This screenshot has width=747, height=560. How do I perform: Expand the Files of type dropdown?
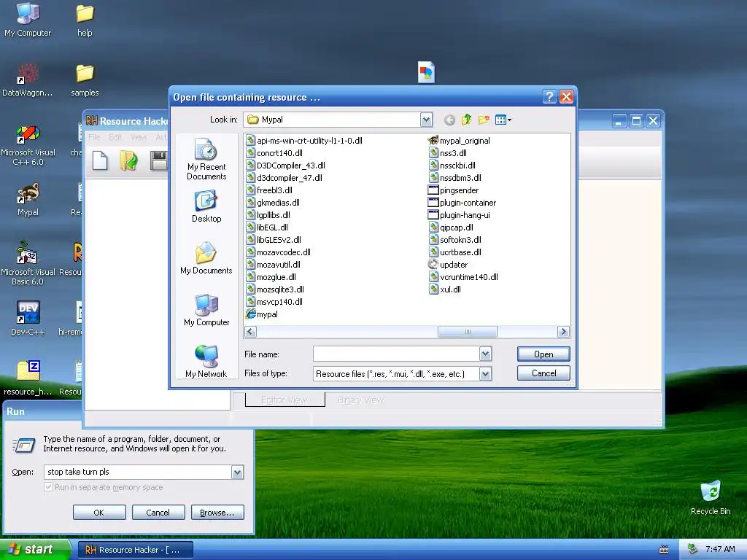(x=485, y=374)
